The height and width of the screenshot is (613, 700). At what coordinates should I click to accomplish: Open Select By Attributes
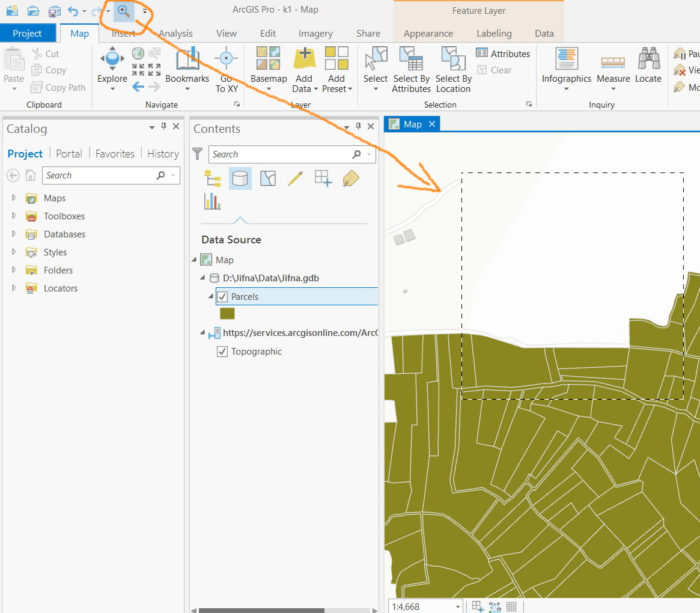click(x=411, y=70)
